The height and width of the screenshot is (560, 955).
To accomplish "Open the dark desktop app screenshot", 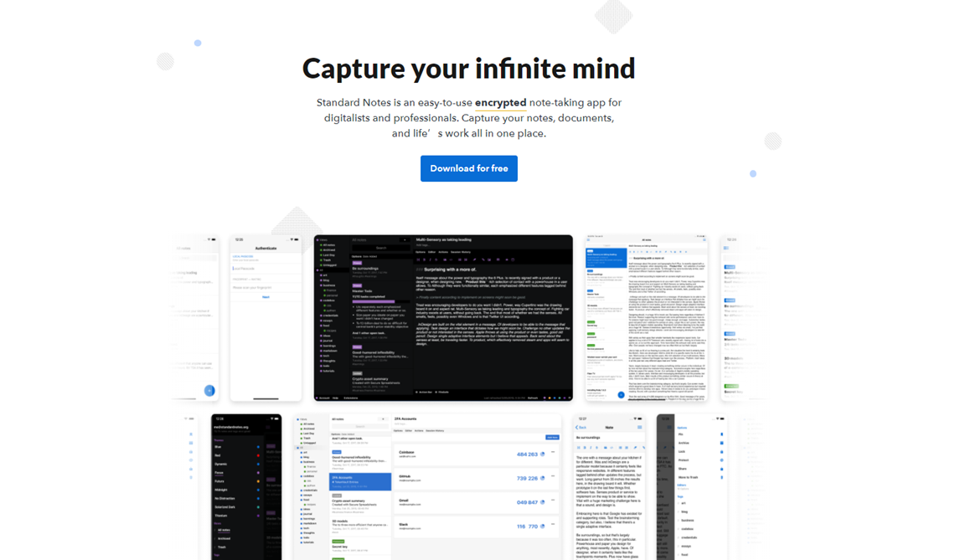I will click(443, 318).
